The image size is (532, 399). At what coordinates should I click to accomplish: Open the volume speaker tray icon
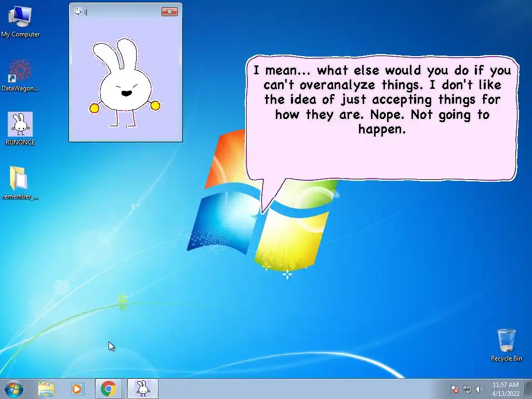[480, 389]
